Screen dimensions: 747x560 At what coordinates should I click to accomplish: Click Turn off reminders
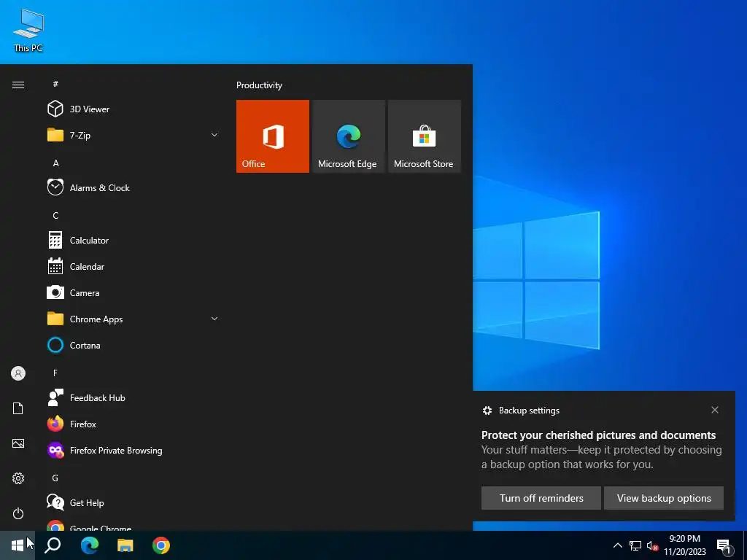(541, 498)
